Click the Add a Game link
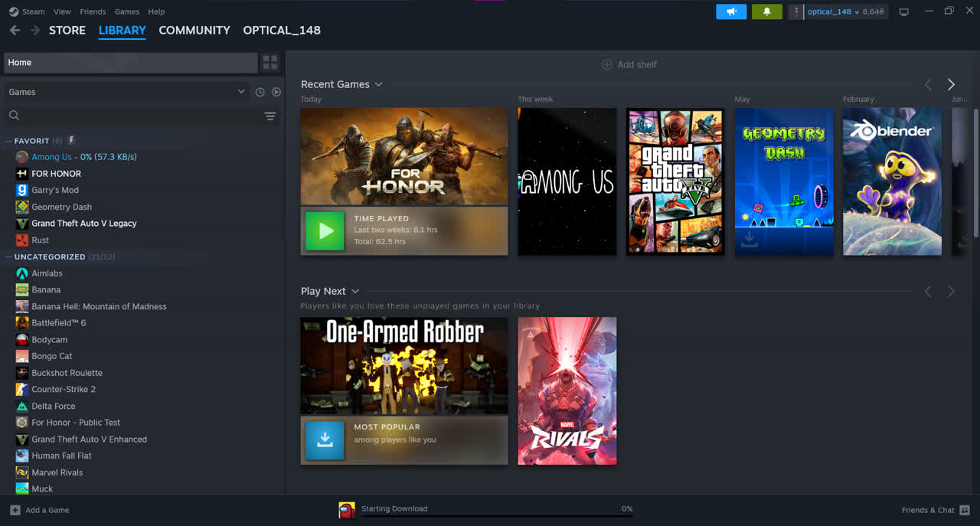This screenshot has width=980, height=526. (47, 510)
